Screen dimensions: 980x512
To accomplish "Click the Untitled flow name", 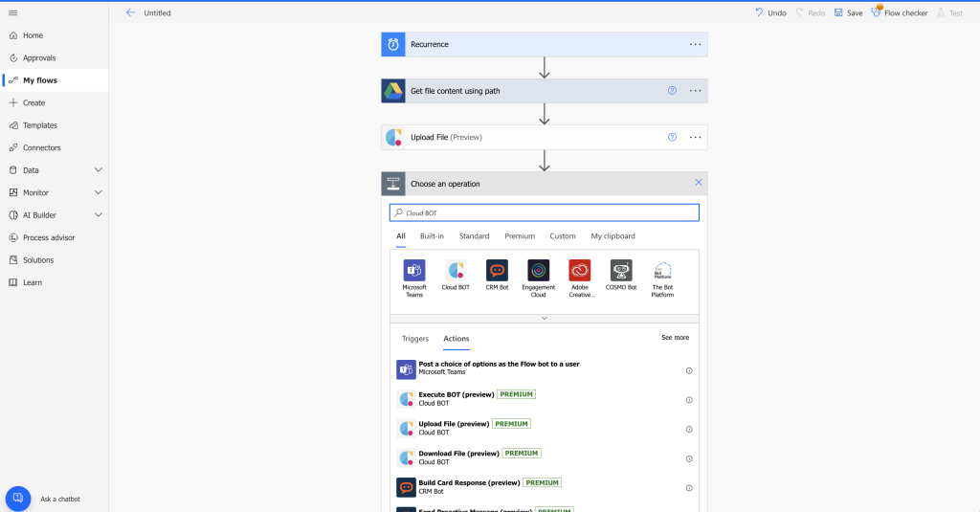I will click(x=158, y=12).
